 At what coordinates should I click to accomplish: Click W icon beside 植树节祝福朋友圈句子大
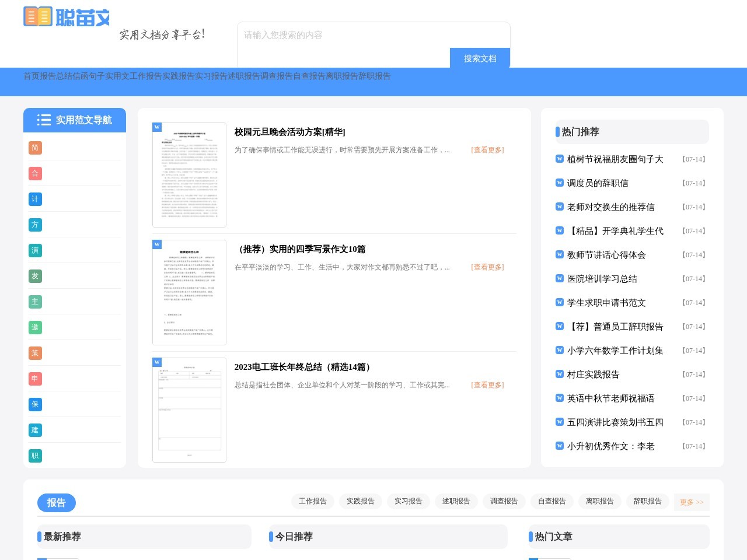(560, 159)
